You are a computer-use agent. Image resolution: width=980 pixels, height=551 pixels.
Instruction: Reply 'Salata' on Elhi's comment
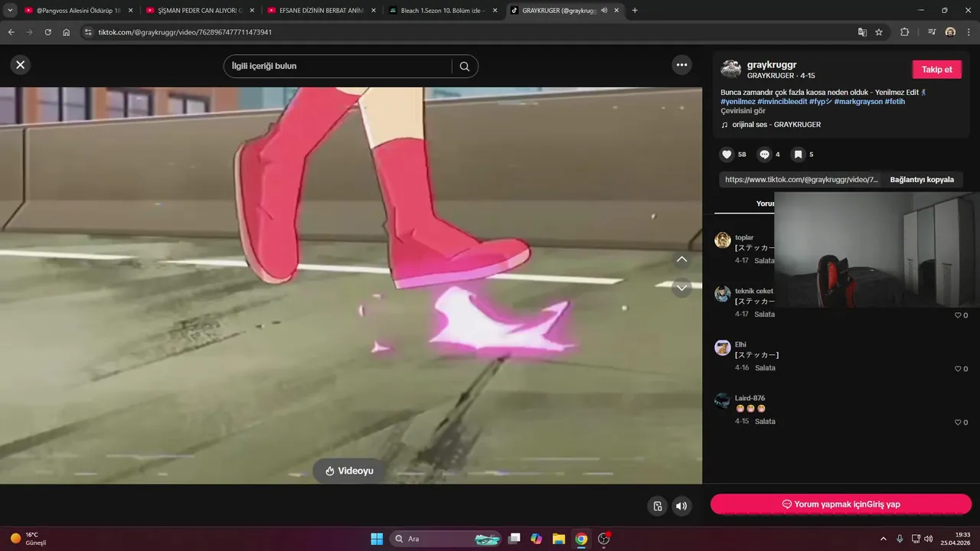(764, 368)
